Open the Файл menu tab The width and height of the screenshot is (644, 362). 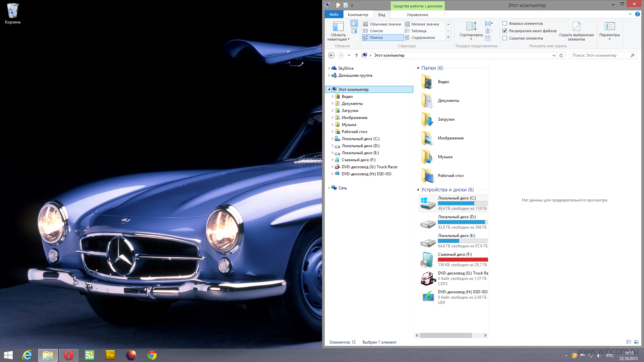click(x=334, y=14)
